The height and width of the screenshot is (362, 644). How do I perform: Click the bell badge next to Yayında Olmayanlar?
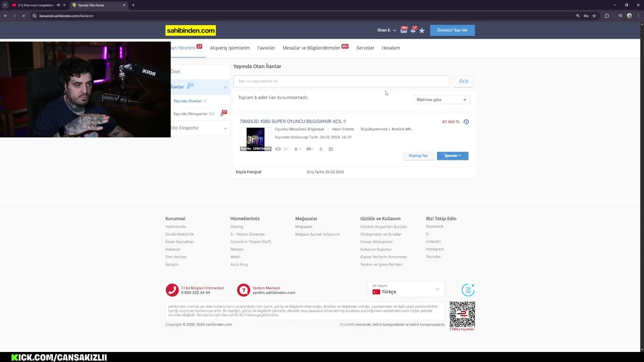point(223,113)
